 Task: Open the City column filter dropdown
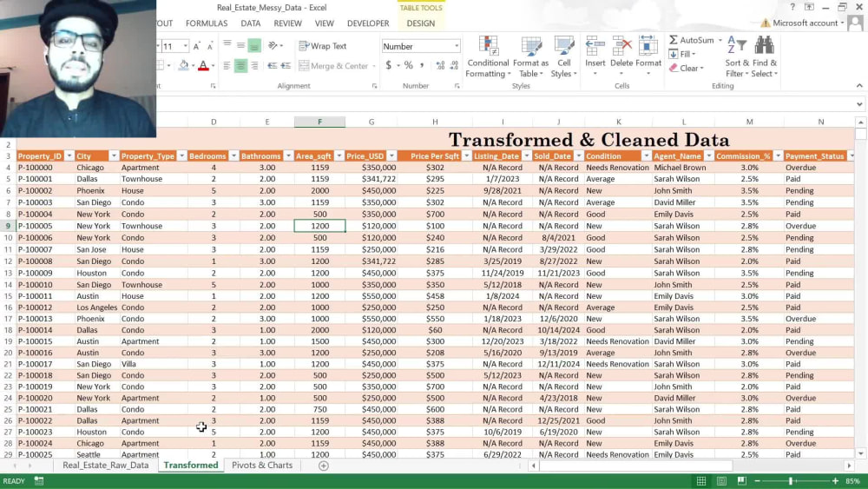point(114,156)
